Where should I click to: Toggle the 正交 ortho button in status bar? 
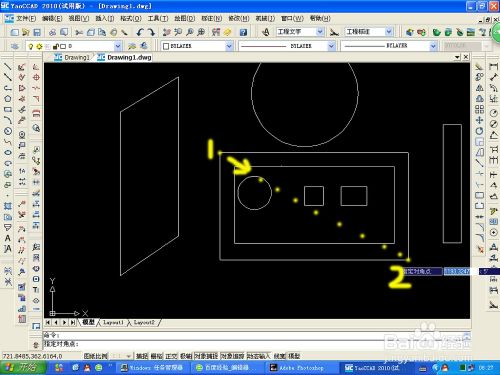pos(171,356)
